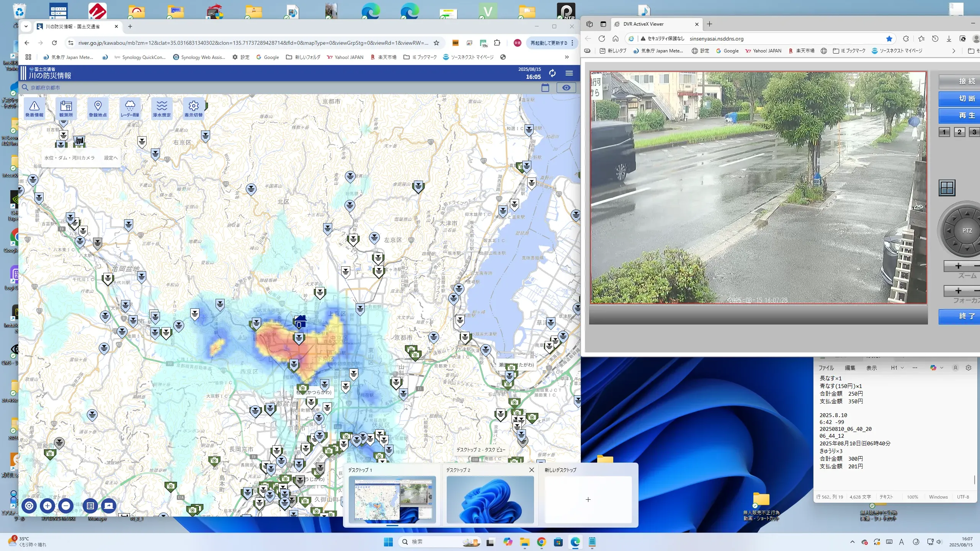This screenshot has width=980, height=551.
Task: Open the 観測所 observatory panel icon
Action: tap(66, 108)
